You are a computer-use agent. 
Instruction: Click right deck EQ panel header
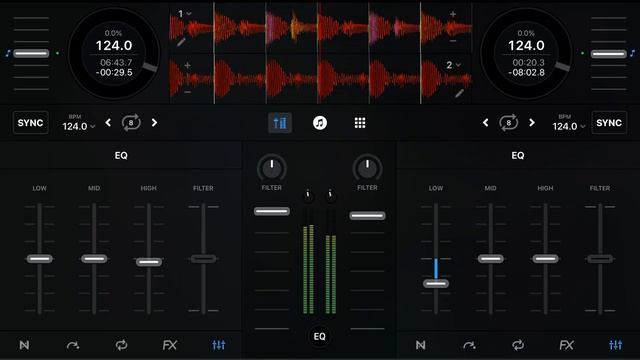[x=518, y=155]
